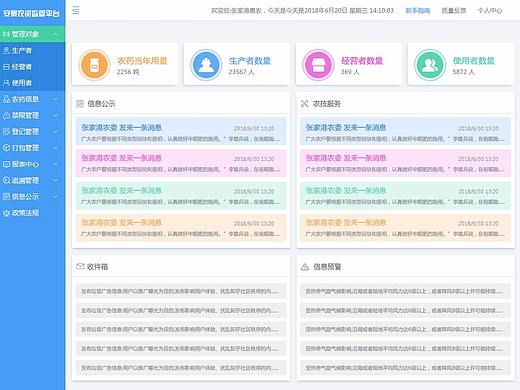Click the 2256 吨 usage value

pos(128,72)
